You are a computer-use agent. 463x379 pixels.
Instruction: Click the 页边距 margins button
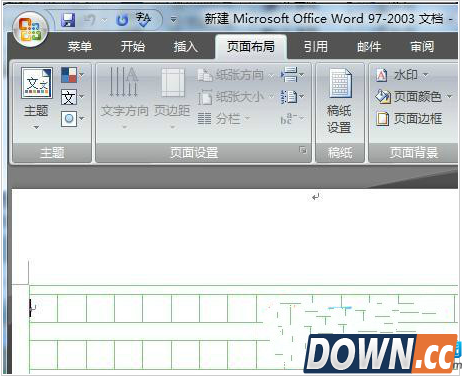click(x=172, y=98)
